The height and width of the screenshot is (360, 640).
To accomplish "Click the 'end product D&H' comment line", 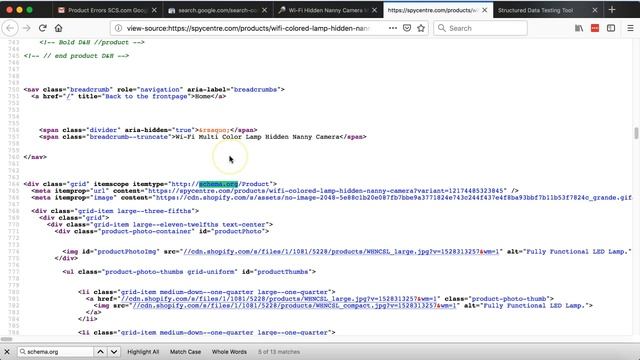I will tap(76, 56).
